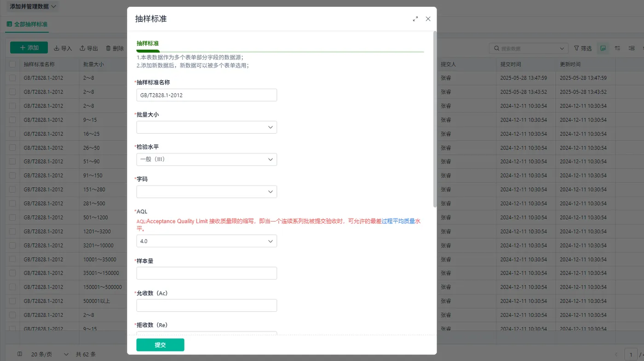Click the 共 62 条 total count text
Screen dimensions: 644x361
(86, 354)
